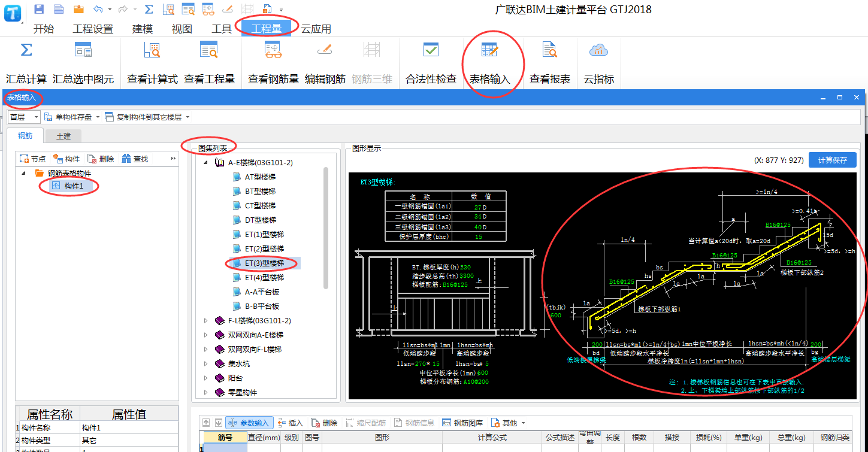868x452 pixels.
Task: Expand F-L楼梯(03G101-2) atlas node
Action: pos(205,320)
